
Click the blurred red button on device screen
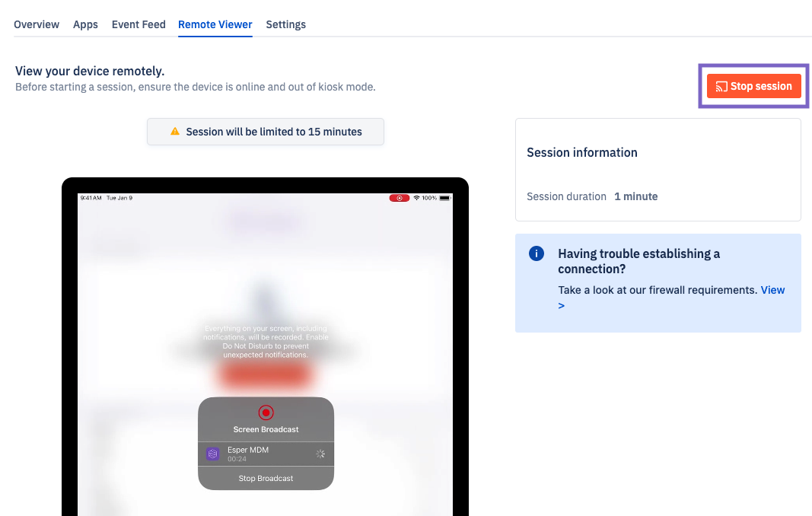point(265,374)
